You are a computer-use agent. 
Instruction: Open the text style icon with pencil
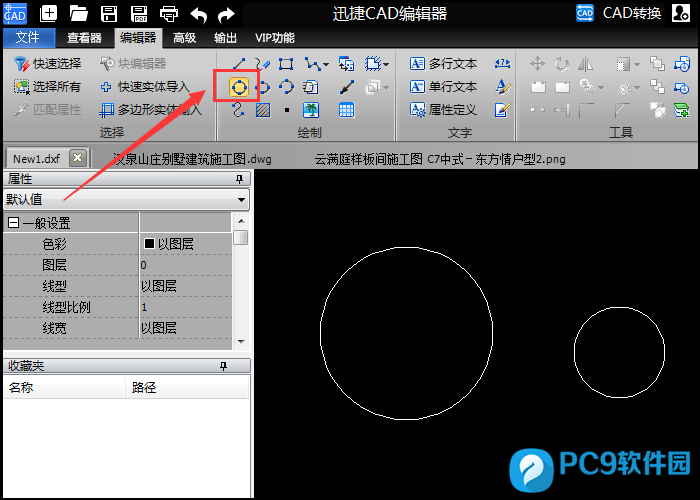[x=502, y=87]
